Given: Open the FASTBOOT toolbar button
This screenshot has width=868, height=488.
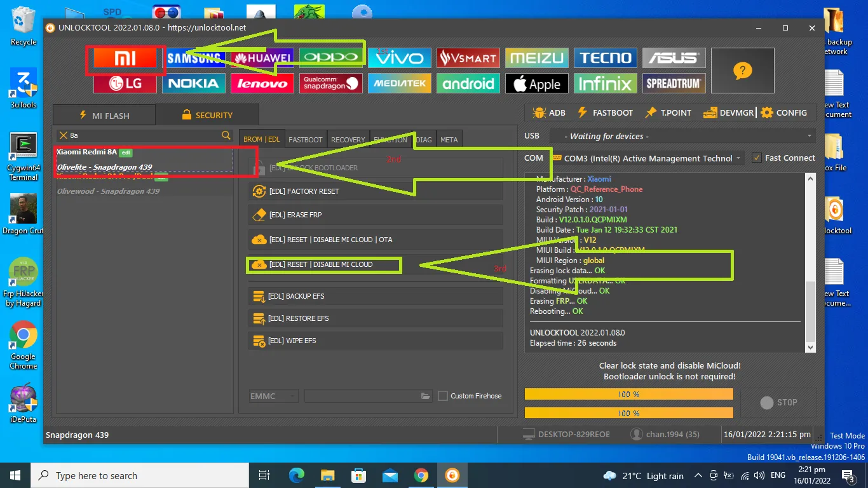Looking at the screenshot, I should [605, 112].
